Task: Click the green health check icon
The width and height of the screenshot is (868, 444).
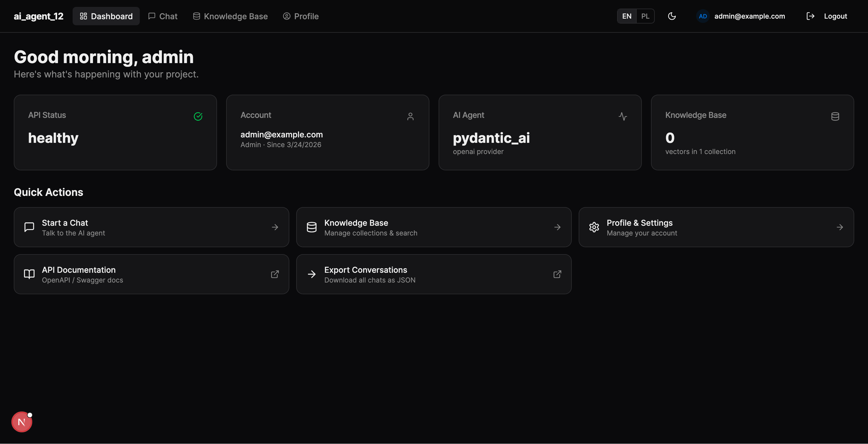Action: pyautogui.click(x=198, y=116)
